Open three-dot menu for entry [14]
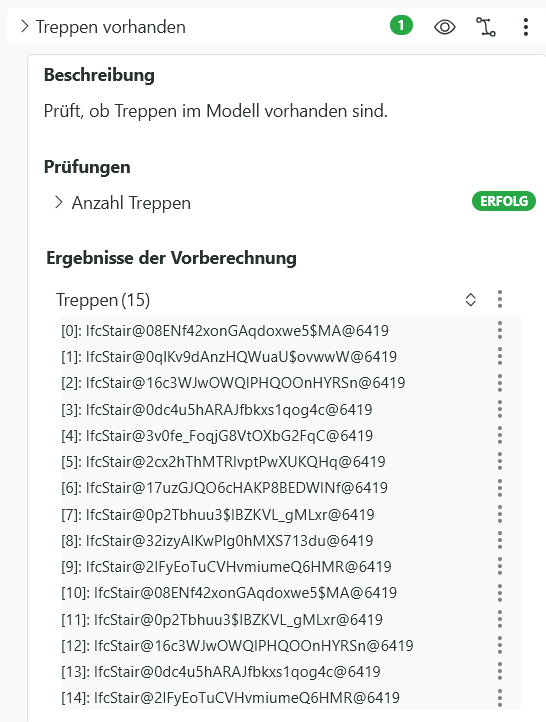Viewport: 546px width, 722px height. point(500,698)
